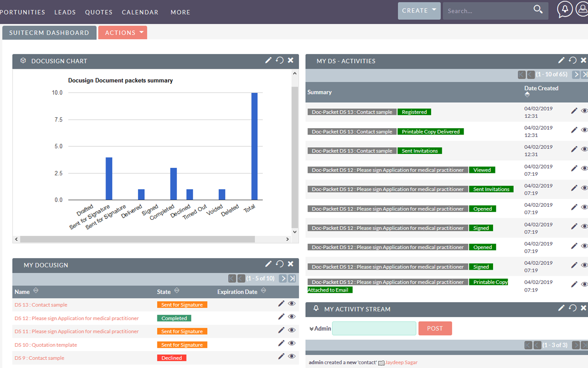
Task: Close the My Activity Stream dashlet
Action: [584, 308]
